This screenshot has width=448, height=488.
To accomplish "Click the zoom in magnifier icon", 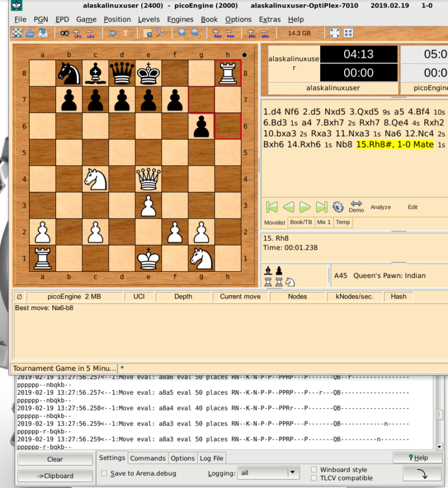I will [182, 33].
